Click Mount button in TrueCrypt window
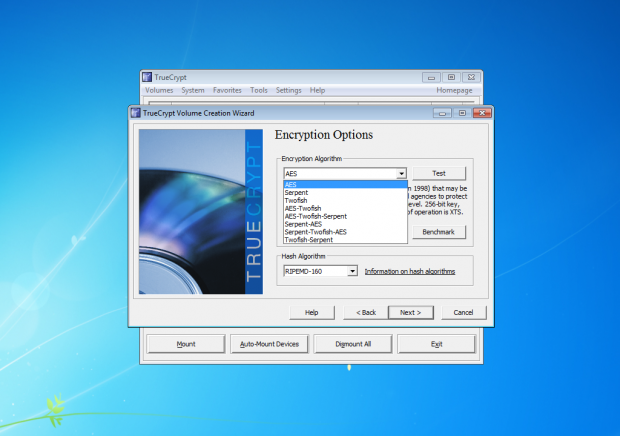The width and height of the screenshot is (620, 436). pyautogui.click(x=186, y=344)
